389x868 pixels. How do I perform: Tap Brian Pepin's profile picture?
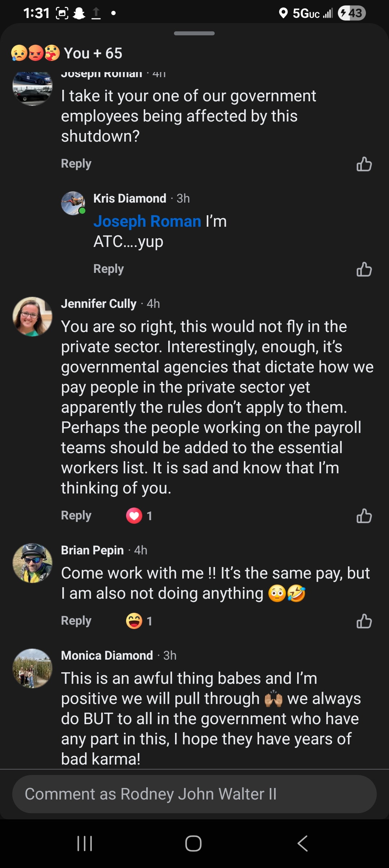tap(32, 563)
